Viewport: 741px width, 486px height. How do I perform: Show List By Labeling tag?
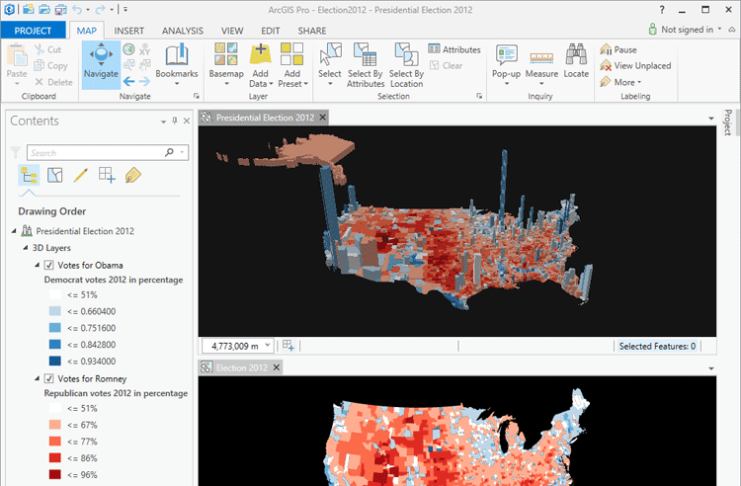[x=133, y=175]
